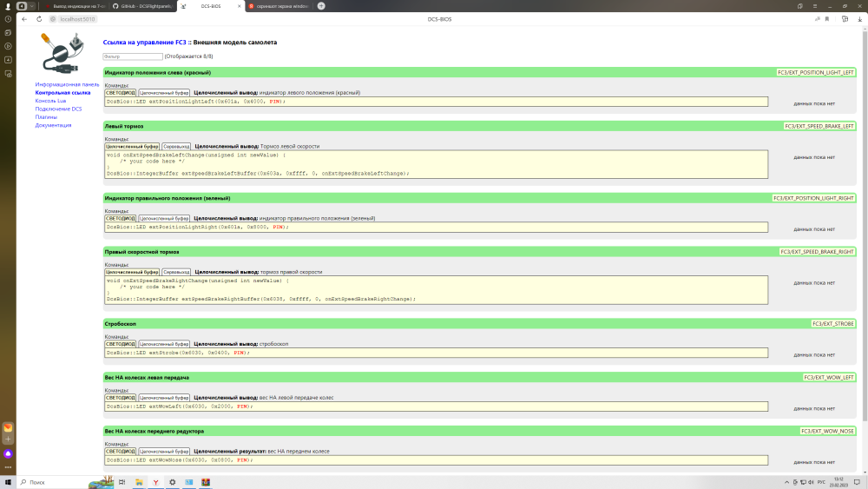Screen dimensions: 868x489
Task: Open the saved bookmarks panel icon
Action: click(x=800, y=6)
